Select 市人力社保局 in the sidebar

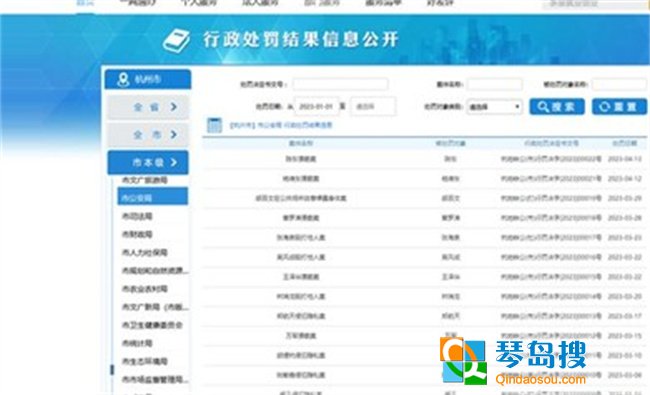pyautogui.click(x=145, y=252)
